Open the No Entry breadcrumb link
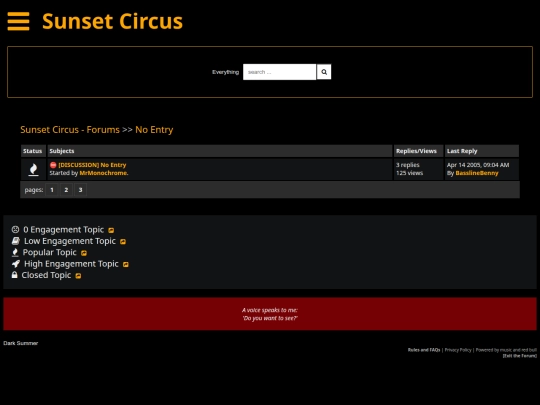The image size is (540, 405). point(154,130)
